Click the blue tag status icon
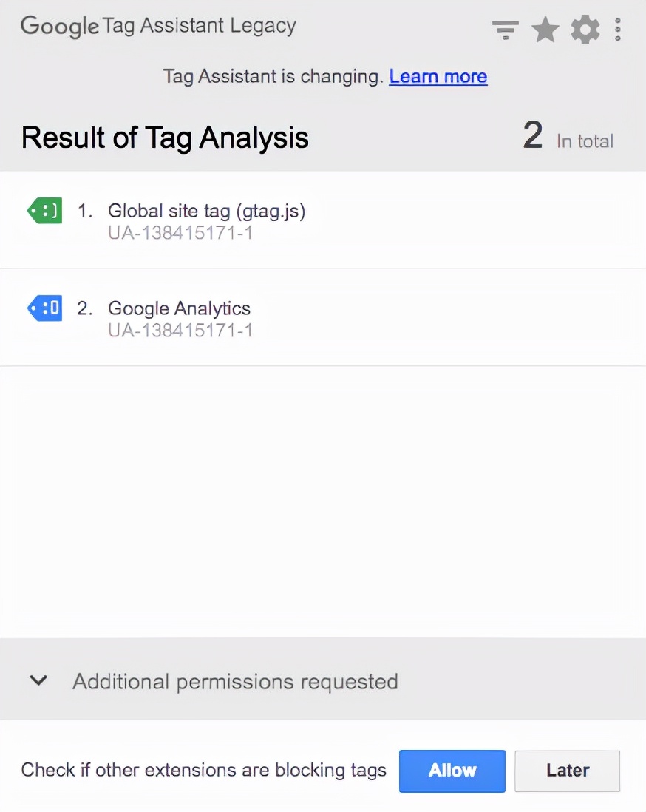646x812 pixels. (x=44, y=308)
